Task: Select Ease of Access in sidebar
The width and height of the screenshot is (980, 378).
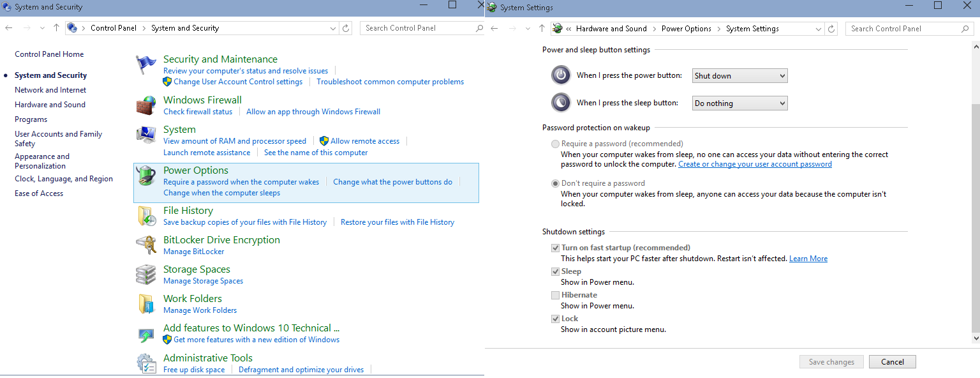Action: pyautogui.click(x=39, y=193)
